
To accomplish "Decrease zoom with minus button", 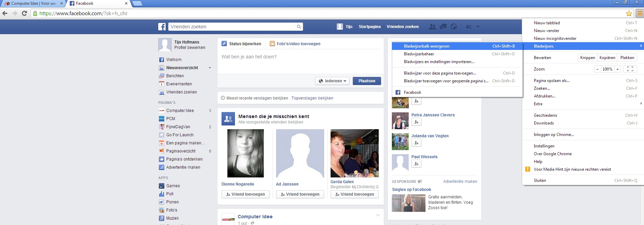I will coord(598,69).
